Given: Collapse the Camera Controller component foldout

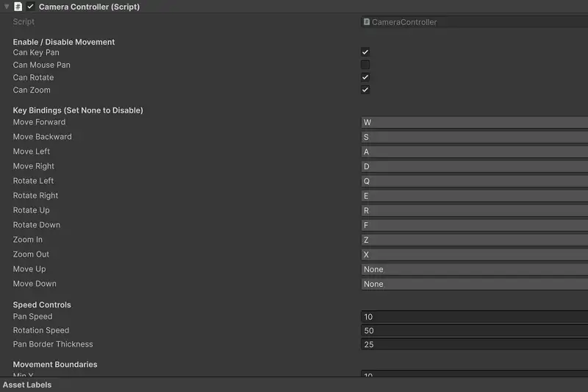Looking at the screenshot, I should 7,7.
